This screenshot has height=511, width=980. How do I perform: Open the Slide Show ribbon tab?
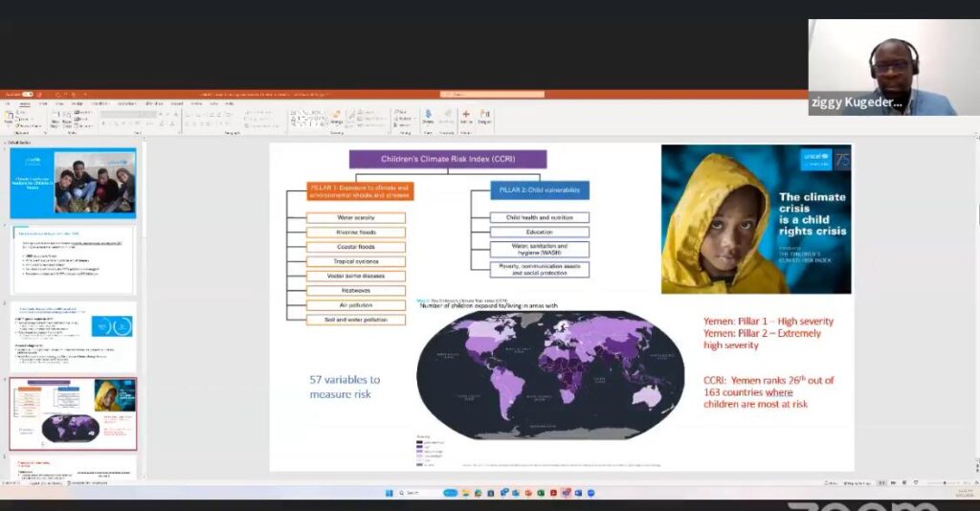pos(154,103)
